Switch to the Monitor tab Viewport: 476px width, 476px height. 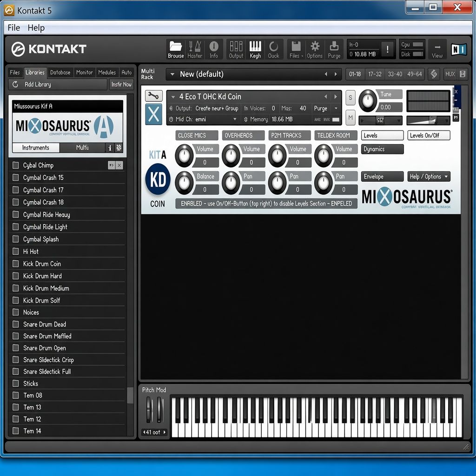point(85,72)
